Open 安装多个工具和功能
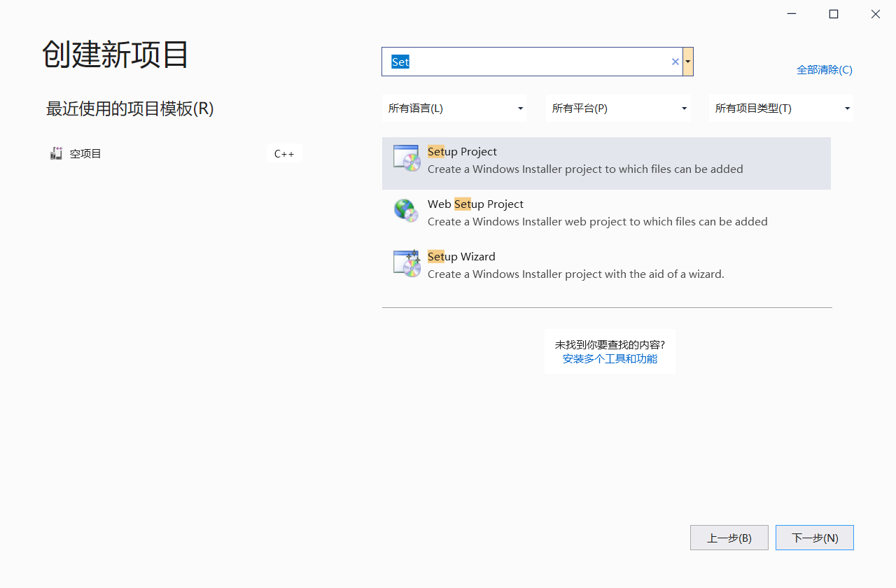 pos(610,358)
